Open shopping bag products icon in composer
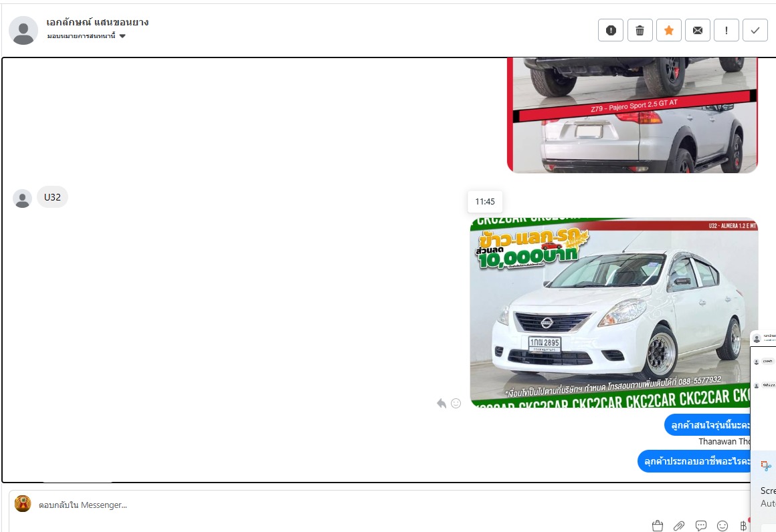The image size is (776, 532). pos(657,525)
